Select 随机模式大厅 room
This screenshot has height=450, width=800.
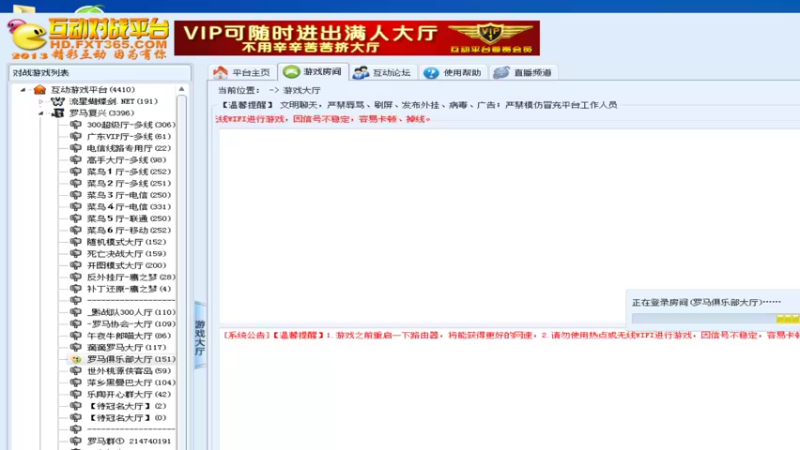[126, 242]
